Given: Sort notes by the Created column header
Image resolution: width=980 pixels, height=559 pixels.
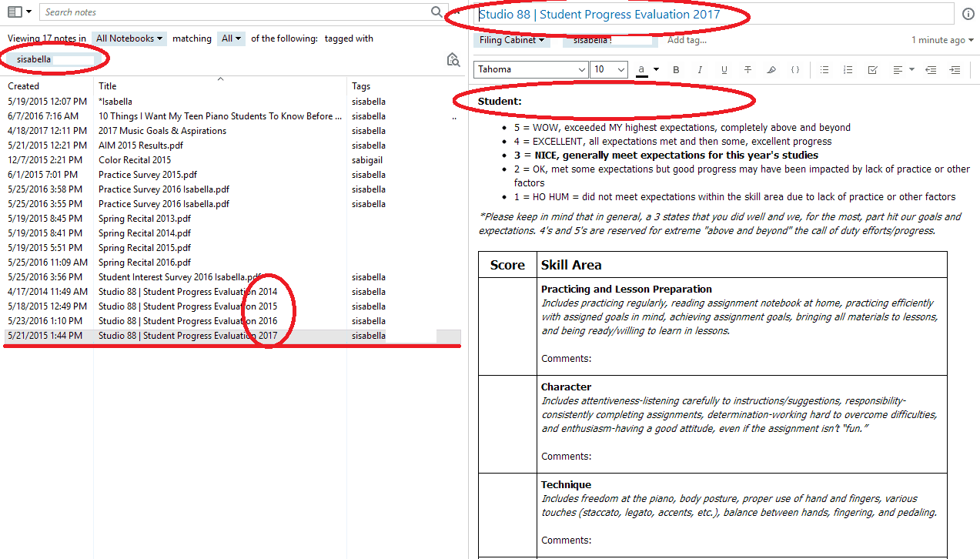Looking at the screenshot, I should point(24,86).
